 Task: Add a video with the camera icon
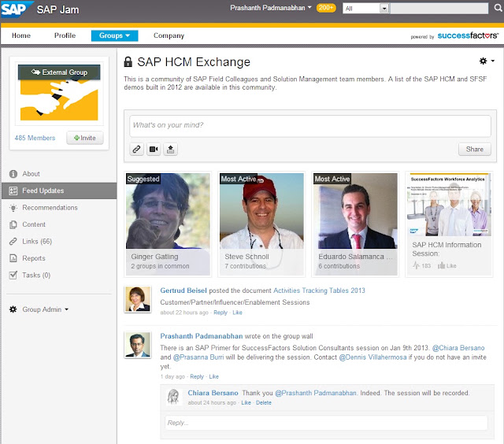(x=154, y=150)
